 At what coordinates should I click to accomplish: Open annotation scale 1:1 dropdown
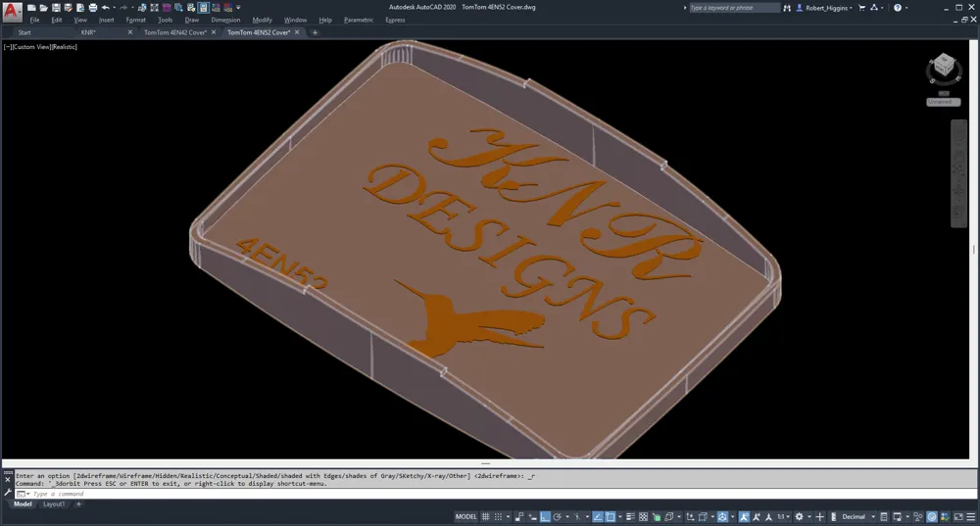tap(782, 516)
